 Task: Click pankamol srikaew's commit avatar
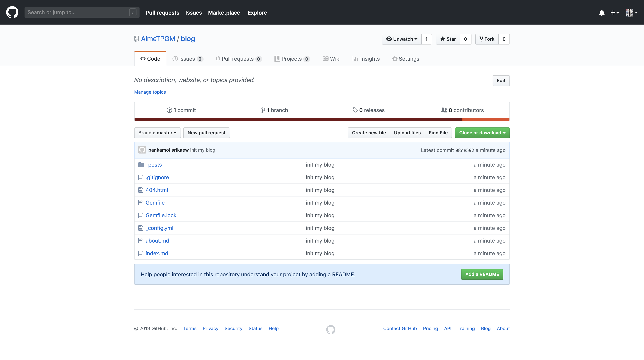click(142, 150)
